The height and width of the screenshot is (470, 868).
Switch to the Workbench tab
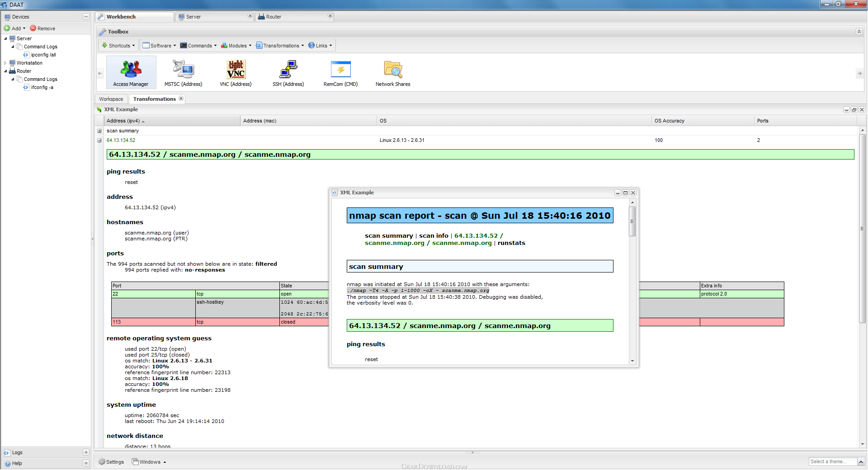135,17
